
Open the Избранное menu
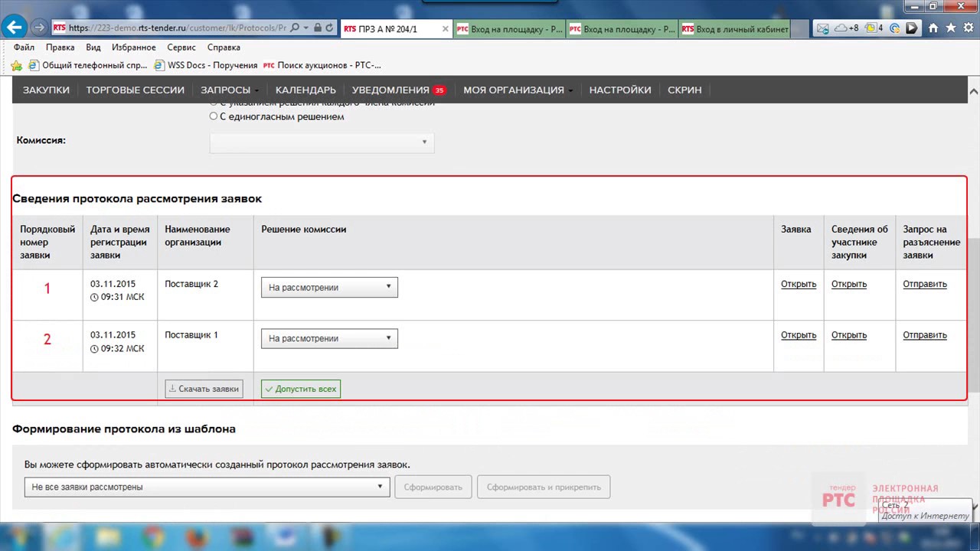click(134, 47)
